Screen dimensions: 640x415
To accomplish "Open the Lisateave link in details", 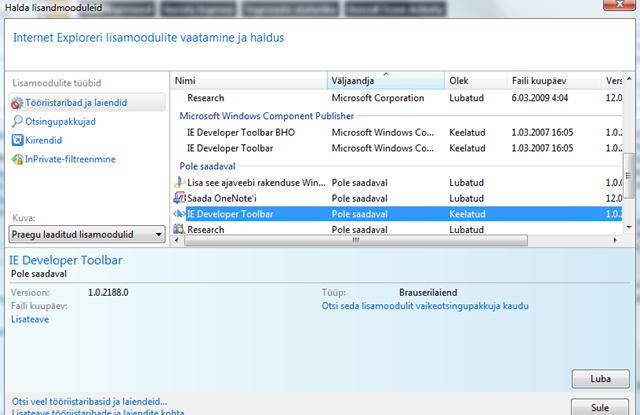I will tap(30, 320).
